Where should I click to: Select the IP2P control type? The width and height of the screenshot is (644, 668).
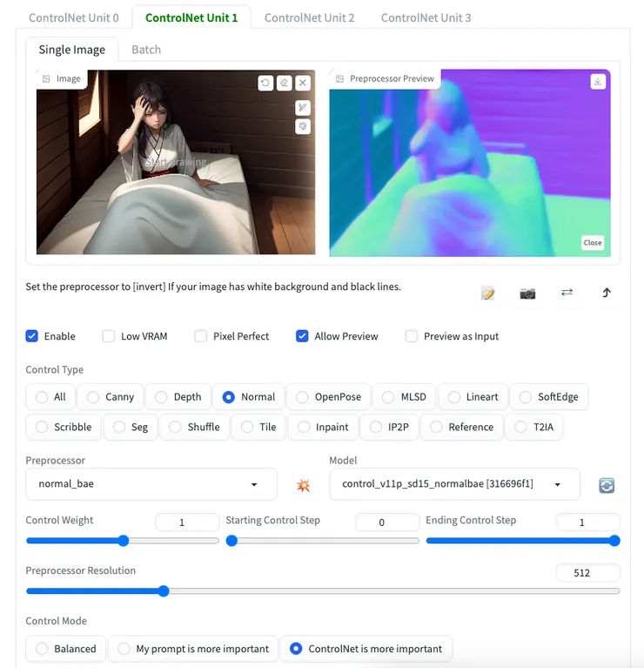click(x=389, y=427)
